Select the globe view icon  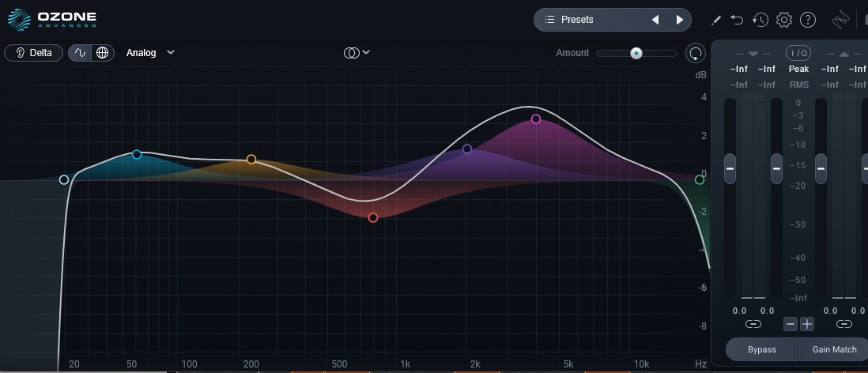[x=103, y=53]
